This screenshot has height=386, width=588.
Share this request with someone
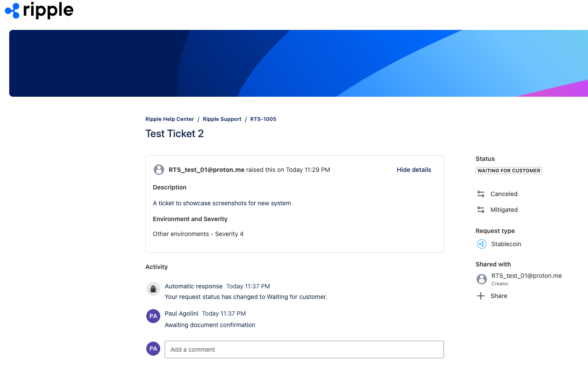pyautogui.click(x=498, y=296)
